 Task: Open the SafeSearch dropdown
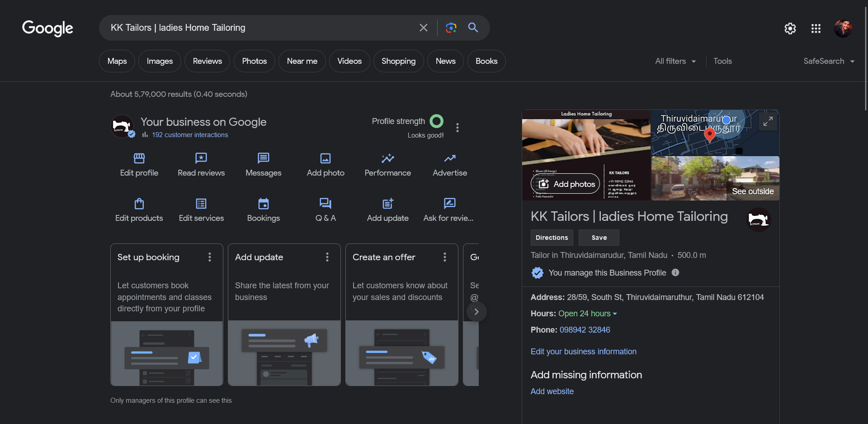coord(829,61)
